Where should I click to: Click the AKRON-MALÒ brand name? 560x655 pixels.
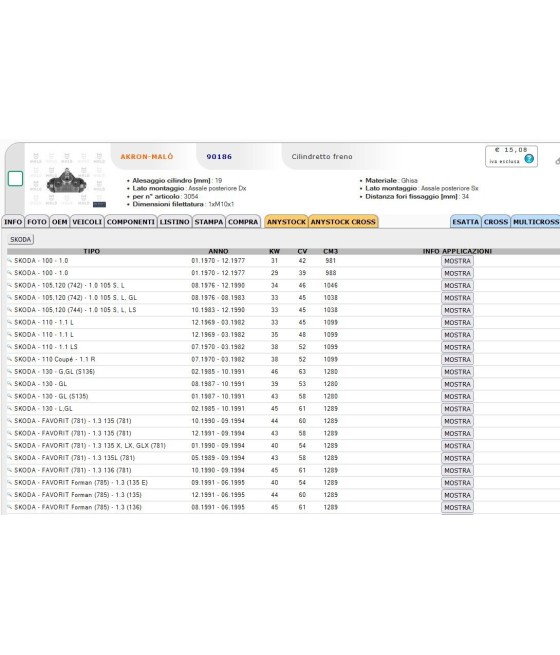click(147, 157)
